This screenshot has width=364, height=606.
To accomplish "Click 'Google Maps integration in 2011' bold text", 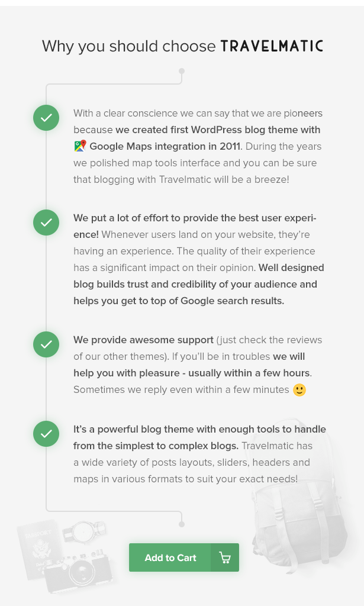I will tap(165, 147).
